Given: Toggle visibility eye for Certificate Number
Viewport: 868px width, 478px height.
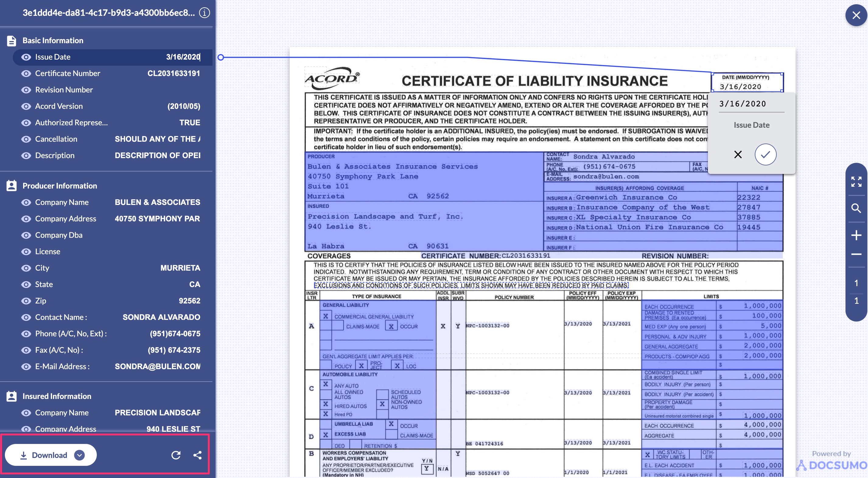Looking at the screenshot, I should click(x=26, y=73).
